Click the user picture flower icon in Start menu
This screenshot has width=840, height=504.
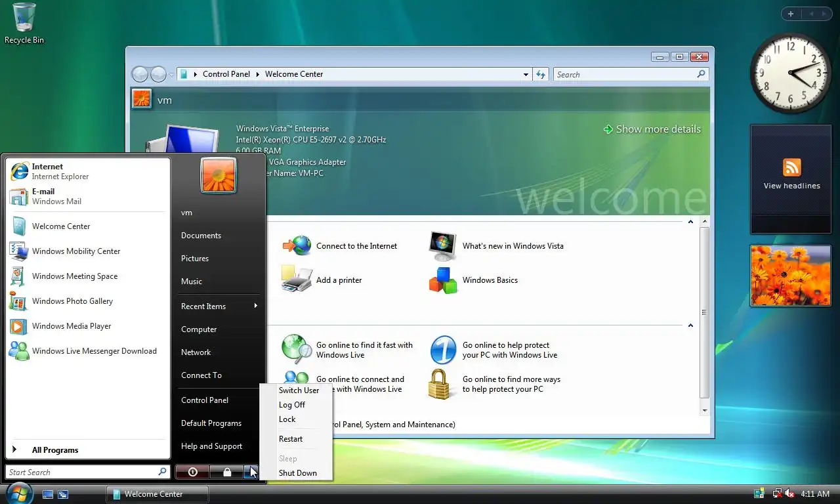point(219,176)
